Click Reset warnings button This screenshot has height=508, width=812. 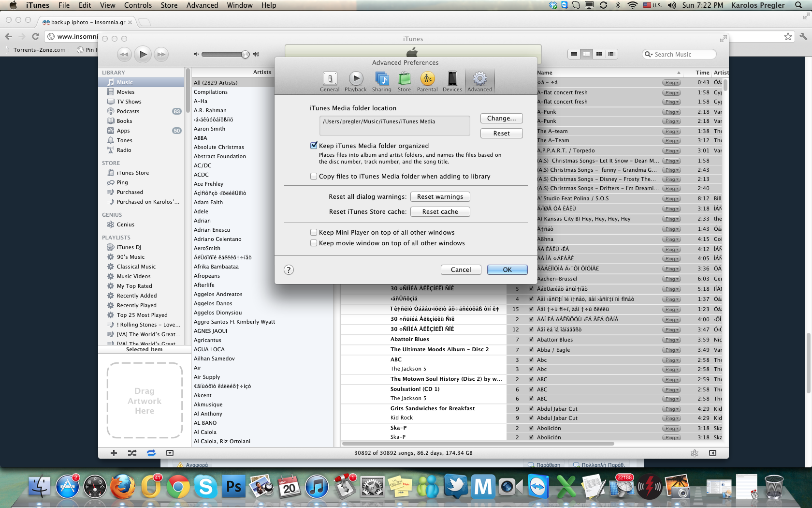coord(440,196)
